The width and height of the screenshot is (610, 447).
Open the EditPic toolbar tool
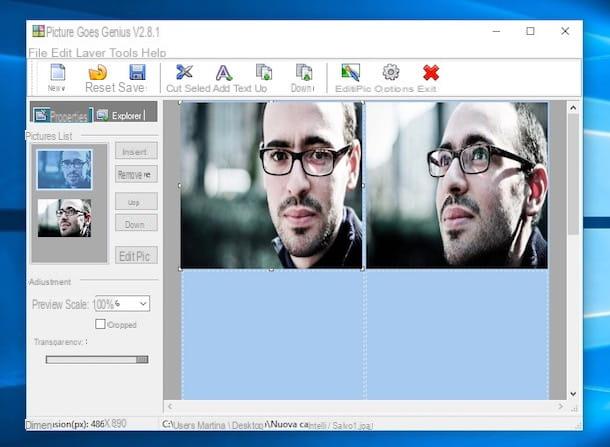click(351, 72)
